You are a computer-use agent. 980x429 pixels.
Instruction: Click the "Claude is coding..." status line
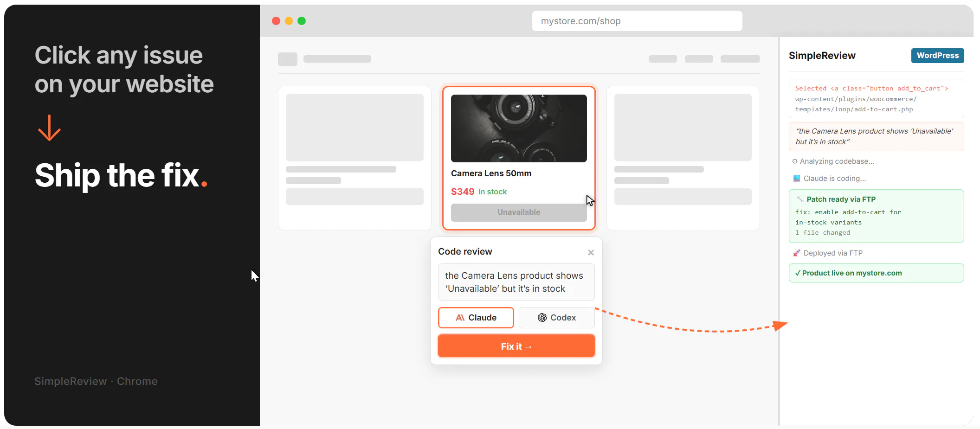click(835, 179)
